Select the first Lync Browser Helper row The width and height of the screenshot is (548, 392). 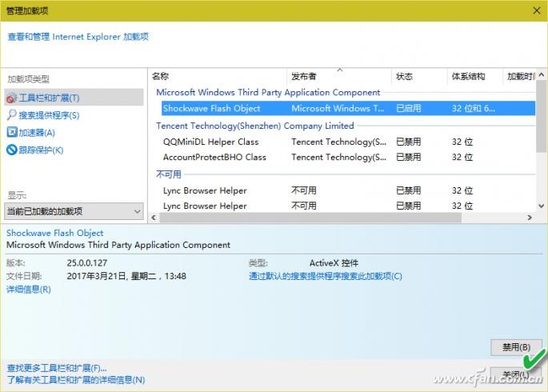point(205,191)
